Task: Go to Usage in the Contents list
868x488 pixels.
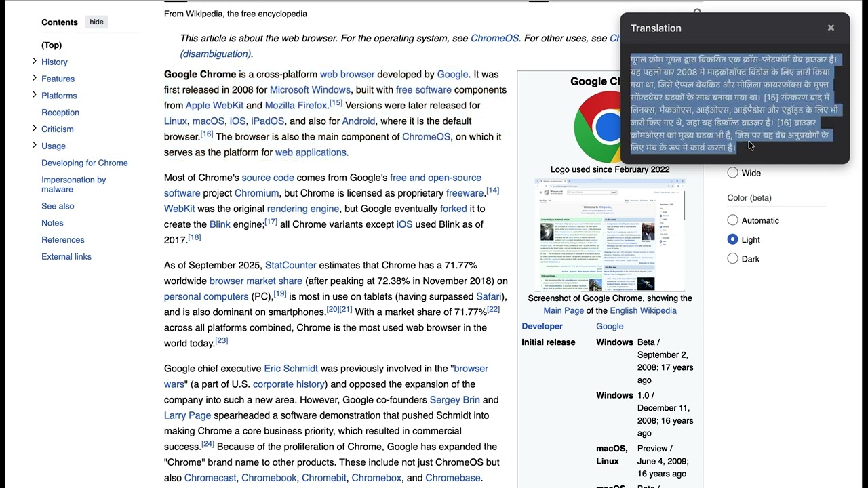Action: (x=54, y=146)
